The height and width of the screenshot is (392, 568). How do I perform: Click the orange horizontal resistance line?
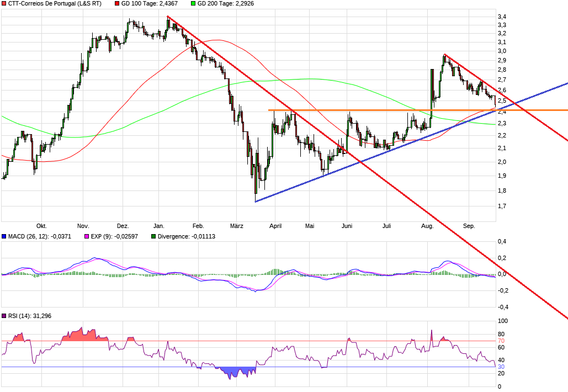click(359, 110)
